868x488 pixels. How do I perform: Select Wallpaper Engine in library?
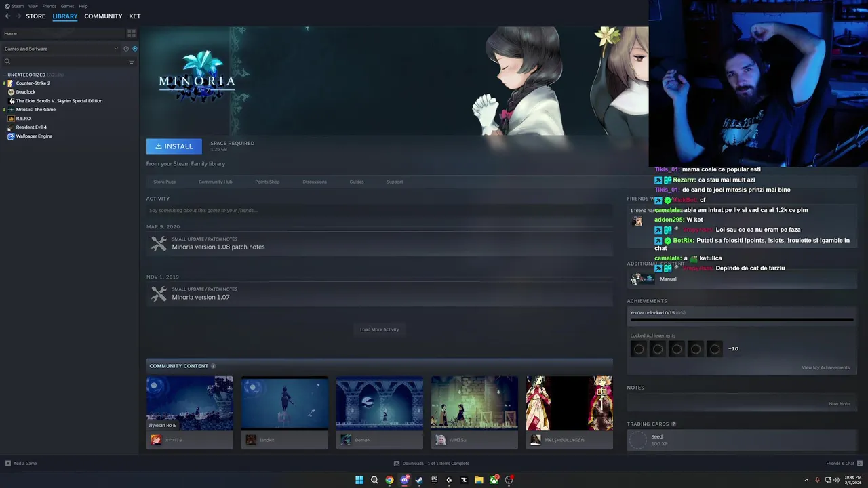click(x=33, y=136)
